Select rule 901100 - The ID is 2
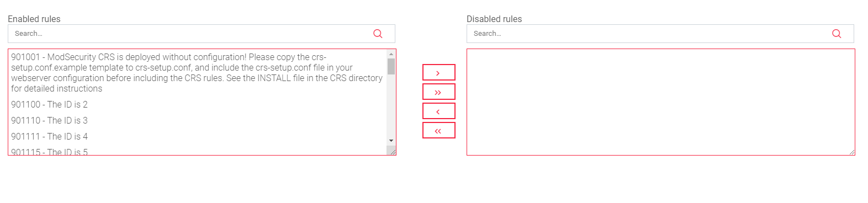This screenshot has width=868, height=203. pyautogui.click(x=198, y=104)
